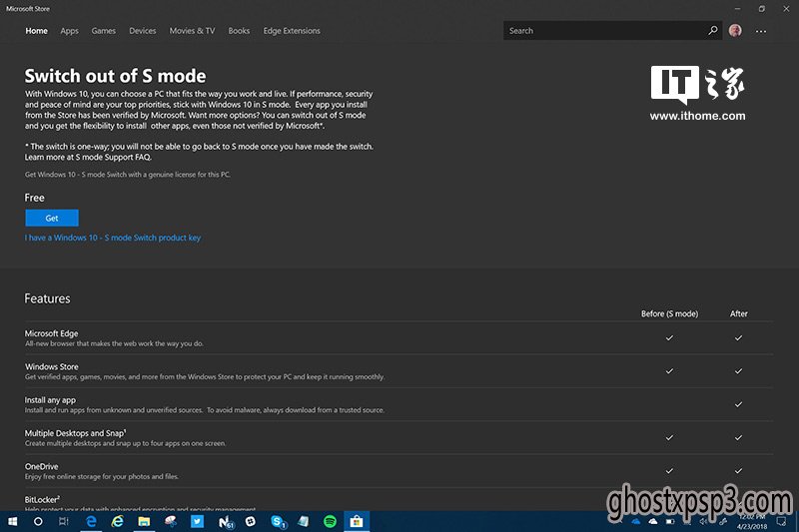
Task: Switch to the Games tab
Action: 104,31
